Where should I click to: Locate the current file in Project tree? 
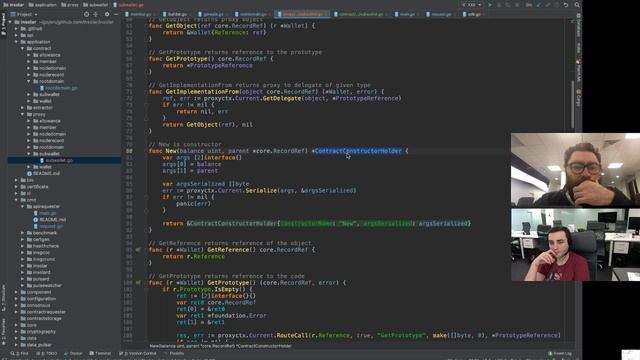click(x=87, y=14)
